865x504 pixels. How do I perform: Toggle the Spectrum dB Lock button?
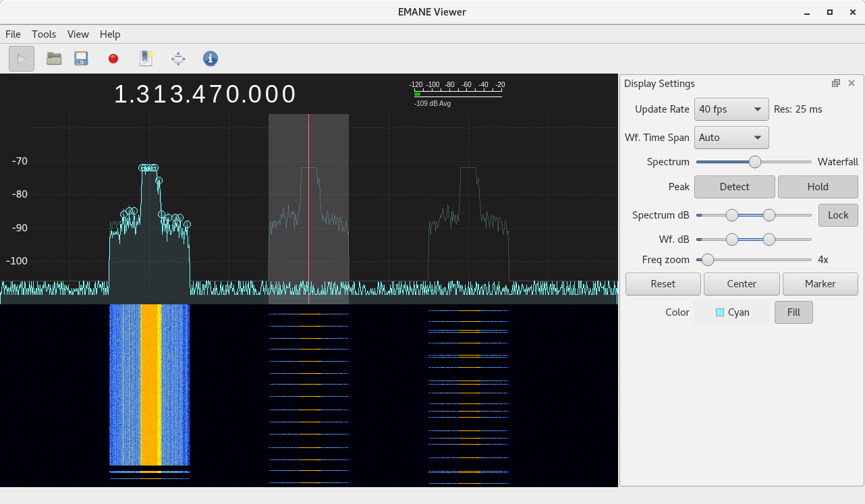[x=838, y=215]
